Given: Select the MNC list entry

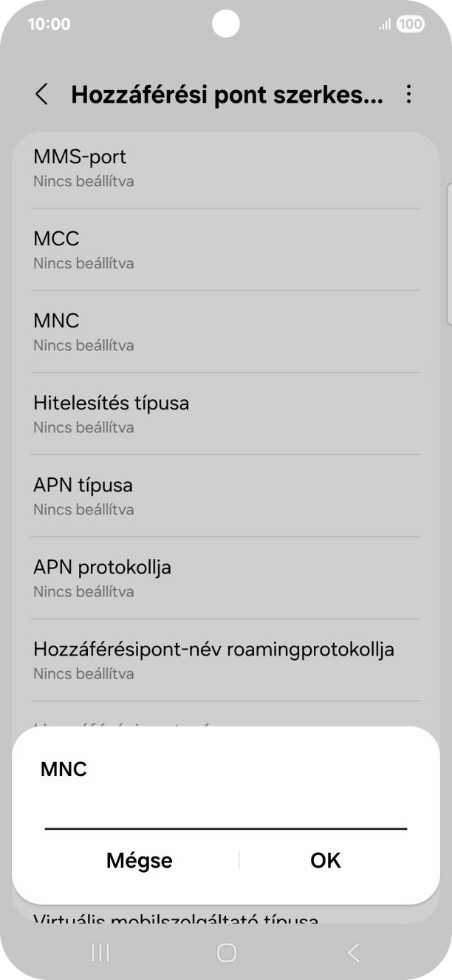Looking at the screenshot, I should tap(226, 331).
